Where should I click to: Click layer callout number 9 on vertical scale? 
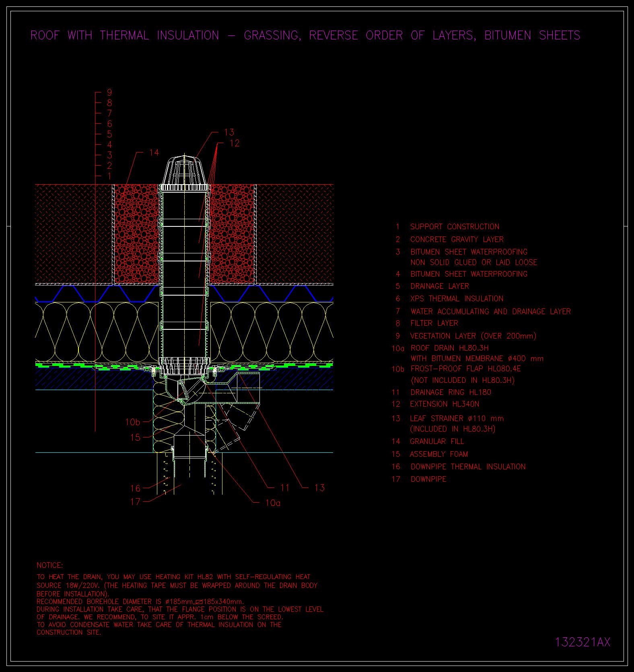(x=109, y=92)
